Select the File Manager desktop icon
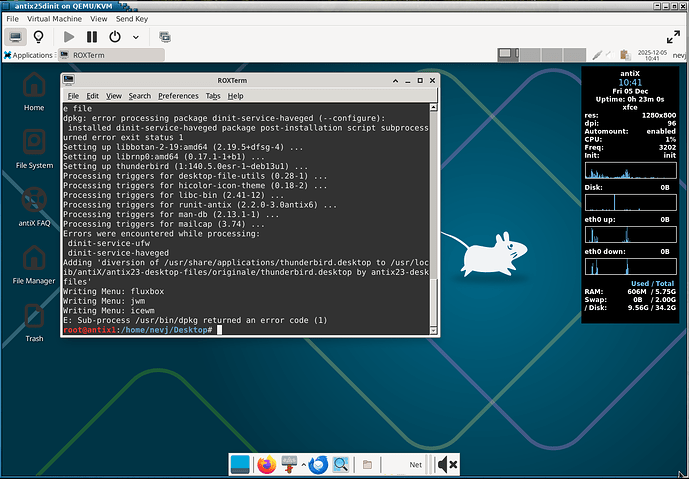Image resolution: width=689 pixels, height=479 pixels. [34, 265]
